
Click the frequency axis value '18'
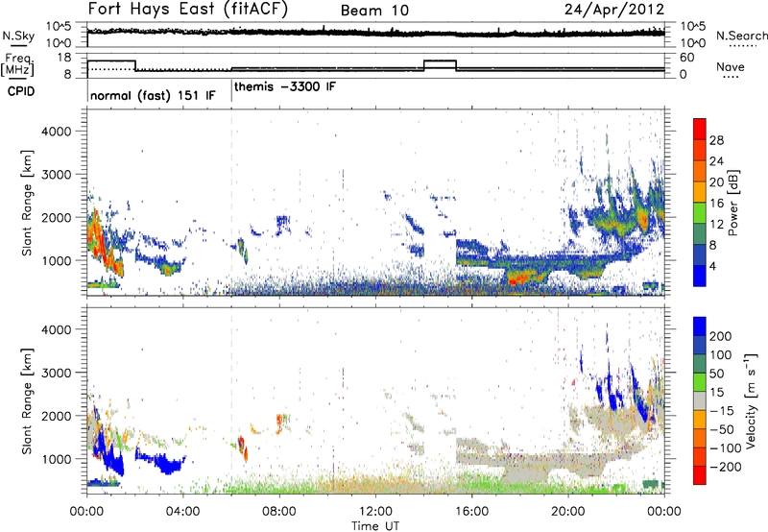tap(64, 58)
